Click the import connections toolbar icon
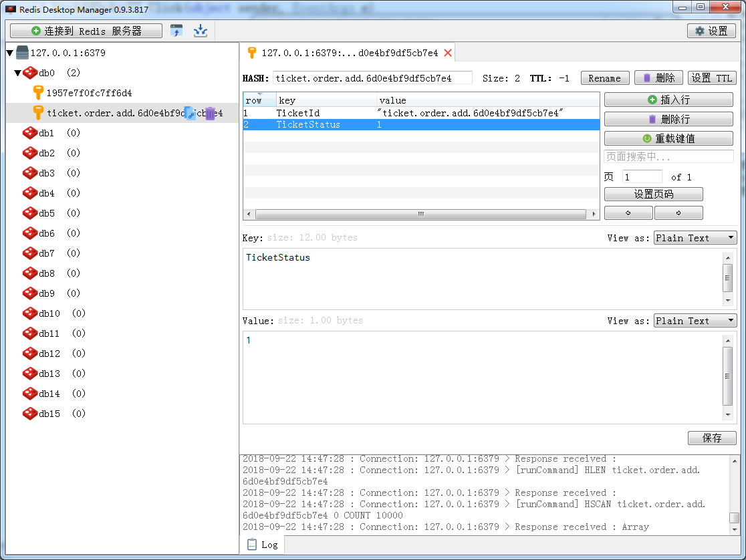This screenshot has width=746, height=560. tap(201, 31)
